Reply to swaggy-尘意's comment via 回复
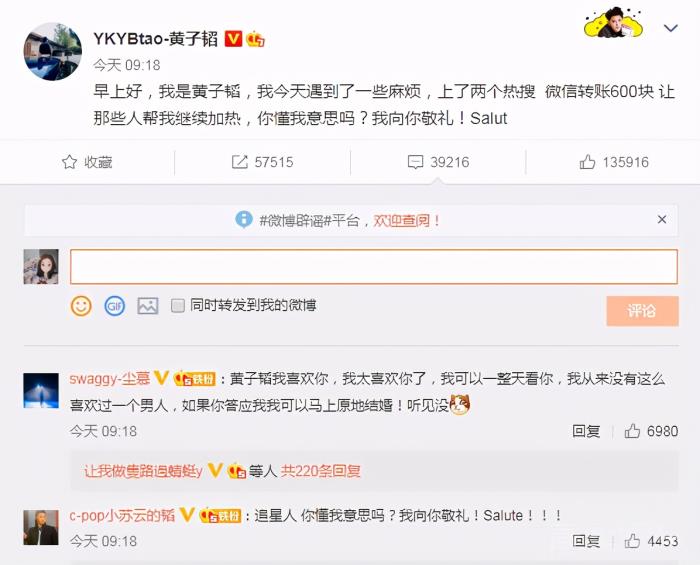The width and height of the screenshot is (700, 565). [586, 431]
